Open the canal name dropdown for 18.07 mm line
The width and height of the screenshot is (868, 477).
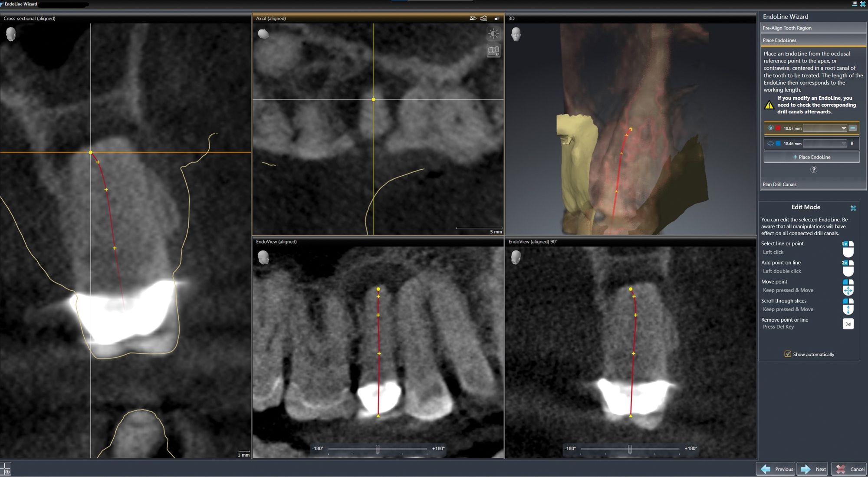(825, 128)
